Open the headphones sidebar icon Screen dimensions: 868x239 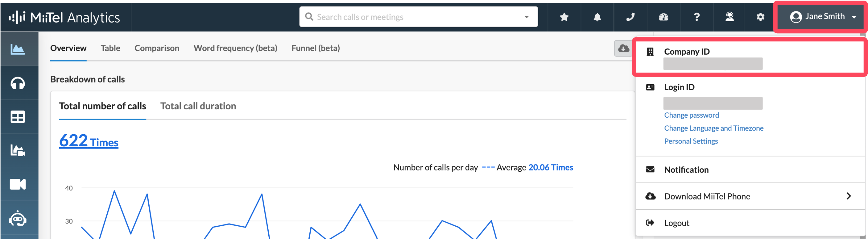18,83
